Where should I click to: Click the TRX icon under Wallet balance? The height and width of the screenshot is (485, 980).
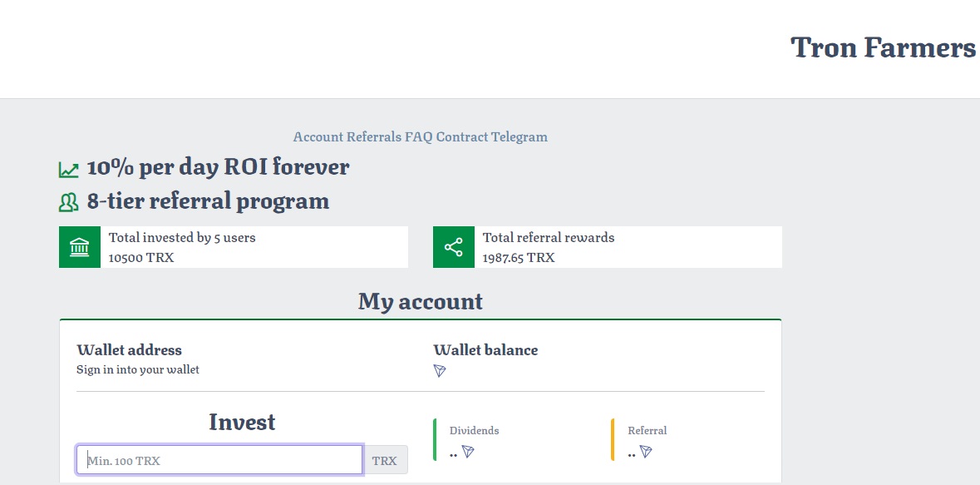point(440,371)
